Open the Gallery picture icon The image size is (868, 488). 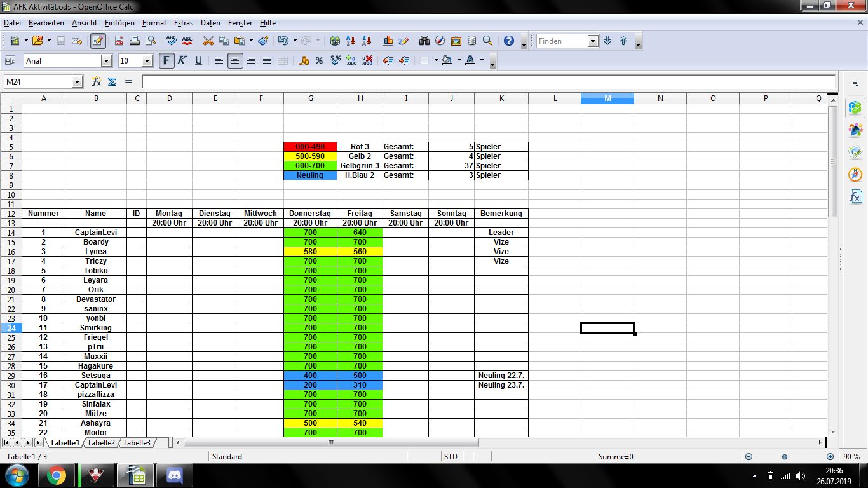pos(456,41)
